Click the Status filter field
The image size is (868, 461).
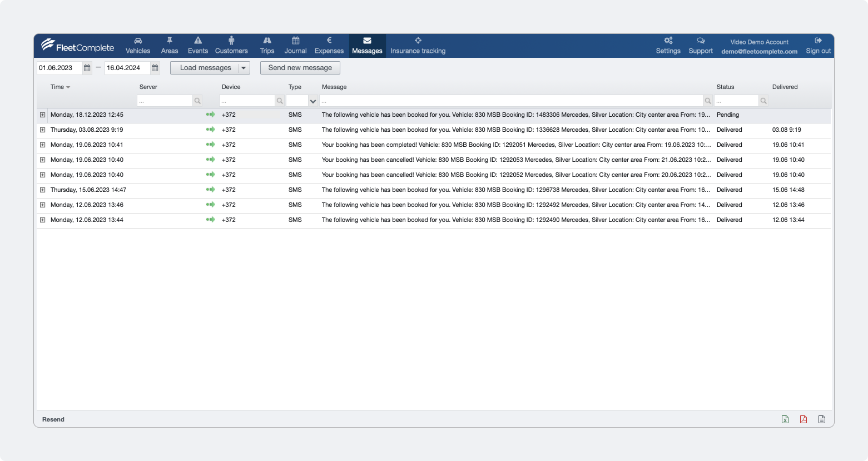(x=736, y=101)
